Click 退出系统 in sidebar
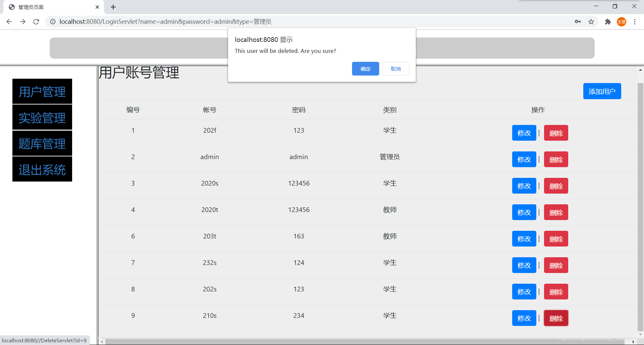The width and height of the screenshot is (644, 345). 42,169
